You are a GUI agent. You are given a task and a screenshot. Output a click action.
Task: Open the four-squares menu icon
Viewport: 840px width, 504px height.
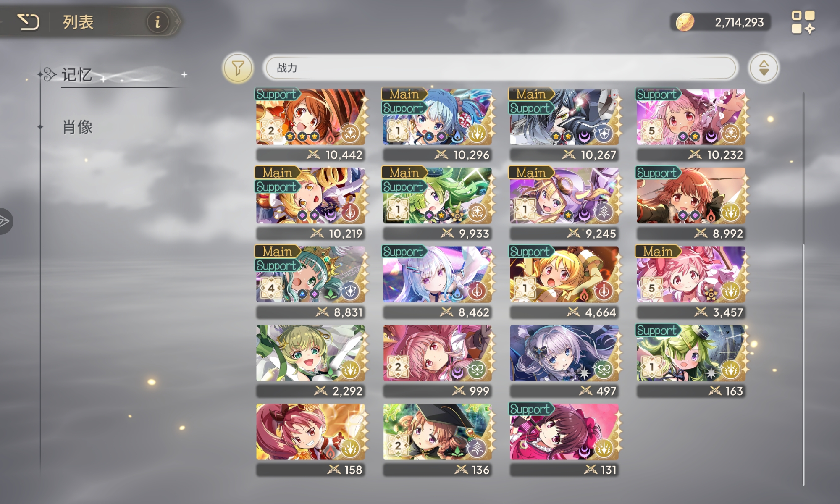803,22
